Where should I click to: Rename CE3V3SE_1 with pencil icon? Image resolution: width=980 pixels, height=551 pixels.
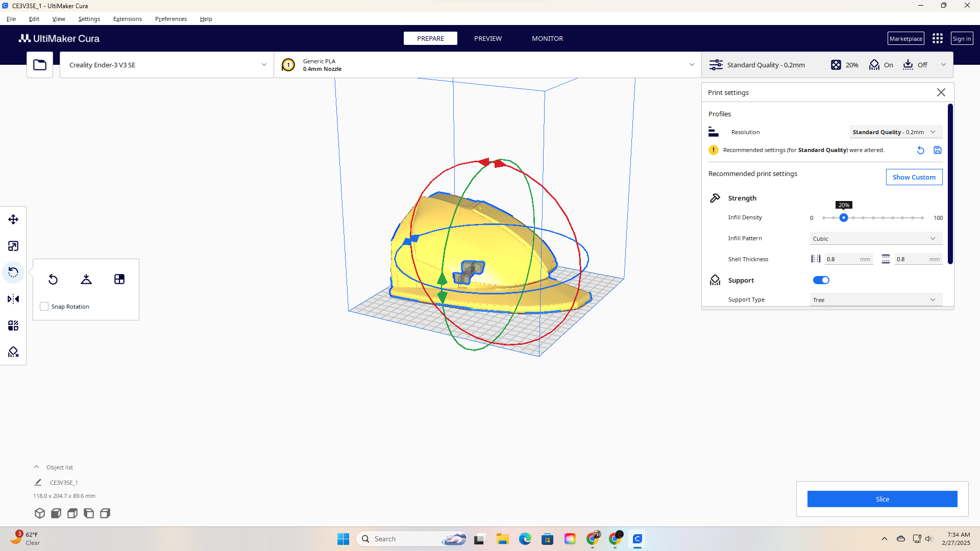(38, 482)
